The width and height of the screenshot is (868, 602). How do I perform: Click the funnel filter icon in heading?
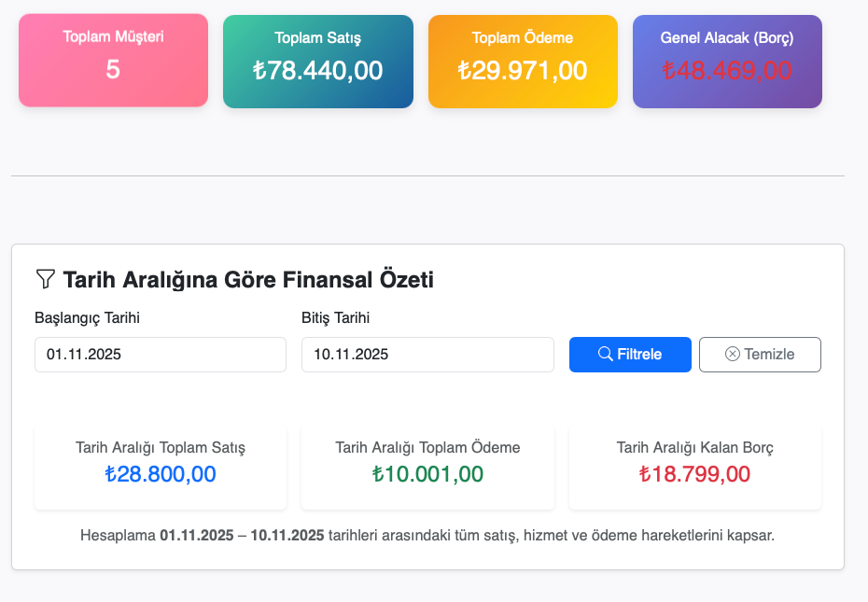[45, 279]
